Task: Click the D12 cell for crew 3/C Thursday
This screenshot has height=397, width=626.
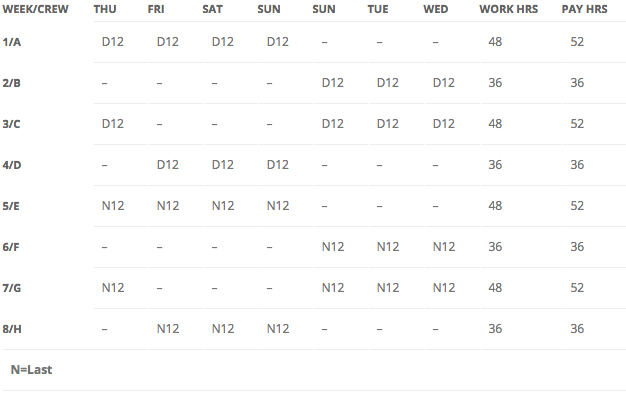Action: tap(113, 124)
